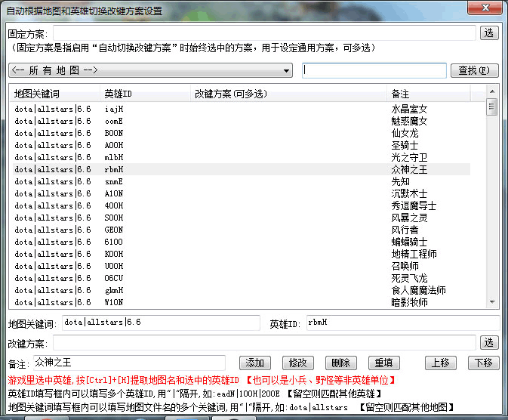Select row with hero ID 400H
Image resolution: width=508 pixels, height=420 pixels.
tap(242, 205)
